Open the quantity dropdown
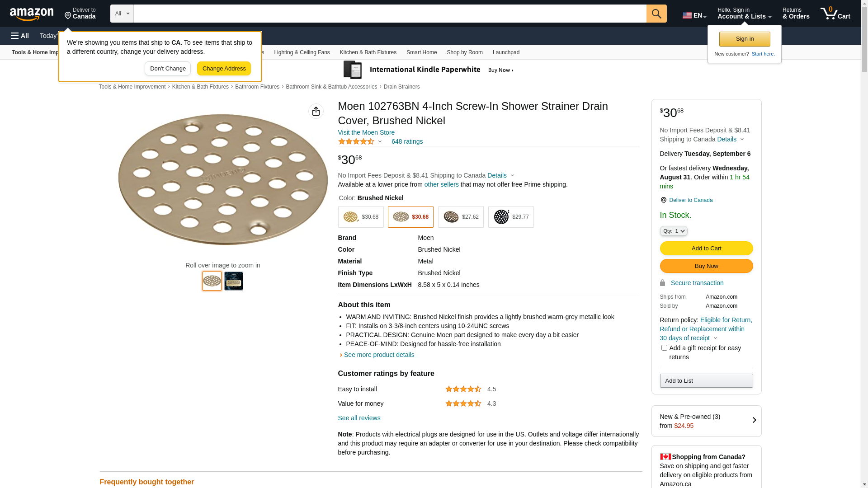This screenshot has height=488, width=868. 674,231
